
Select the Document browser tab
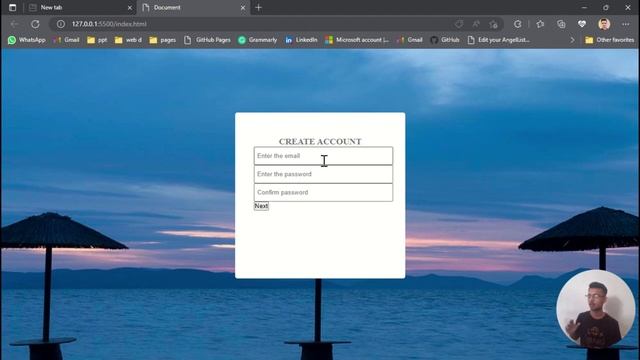[x=192, y=7]
